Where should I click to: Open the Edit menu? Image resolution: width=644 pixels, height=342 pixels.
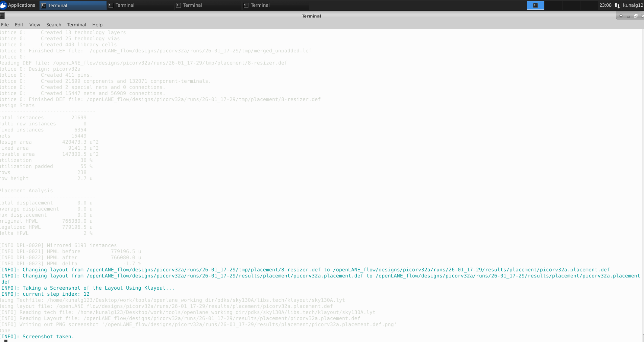click(x=19, y=25)
